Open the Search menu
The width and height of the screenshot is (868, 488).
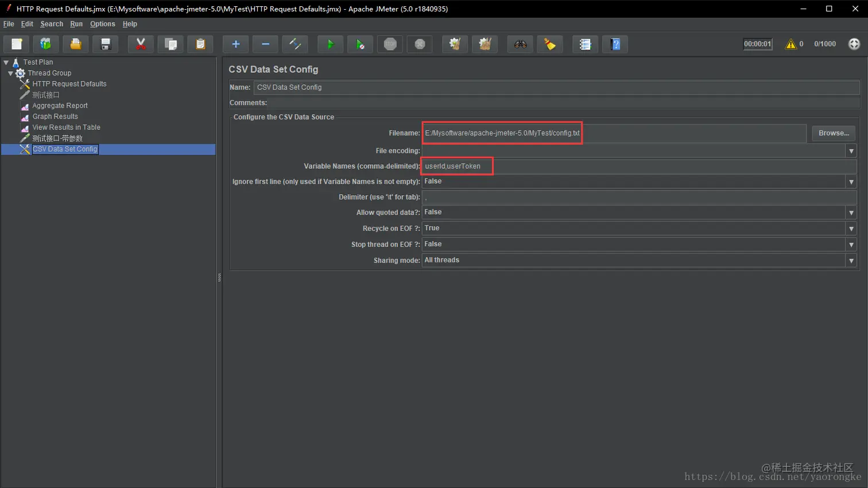pos(52,24)
